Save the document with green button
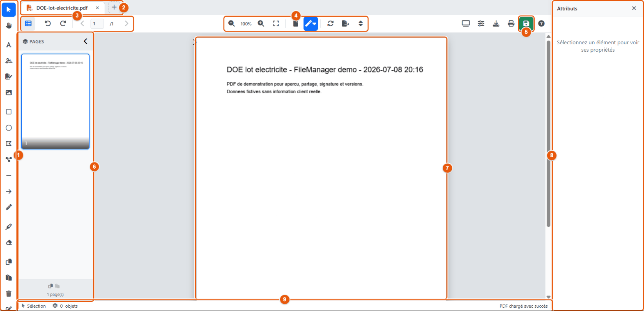 (x=526, y=24)
